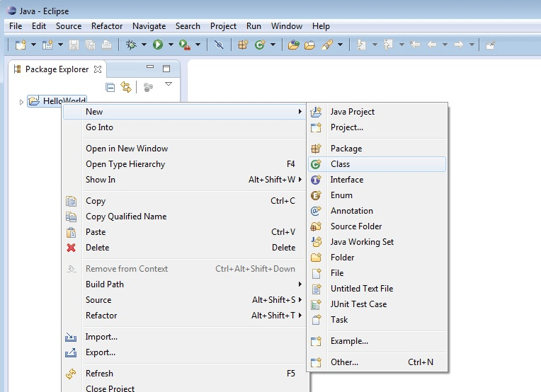Screen dimensions: 541x392
Task: Open the New Java Class dropdown arrow
Action: coord(273,45)
